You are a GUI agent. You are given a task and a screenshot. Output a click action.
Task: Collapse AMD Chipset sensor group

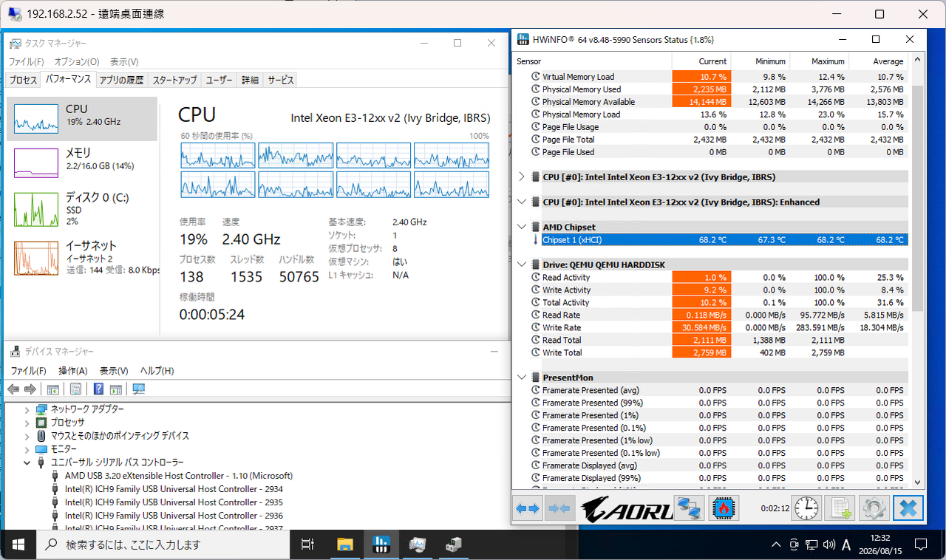[522, 227]
